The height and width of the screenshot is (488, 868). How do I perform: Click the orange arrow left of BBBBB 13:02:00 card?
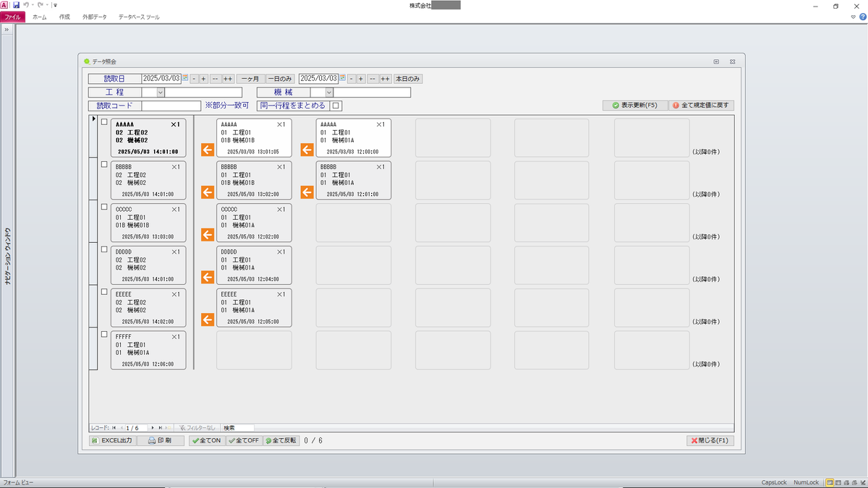tap(208, 192)
